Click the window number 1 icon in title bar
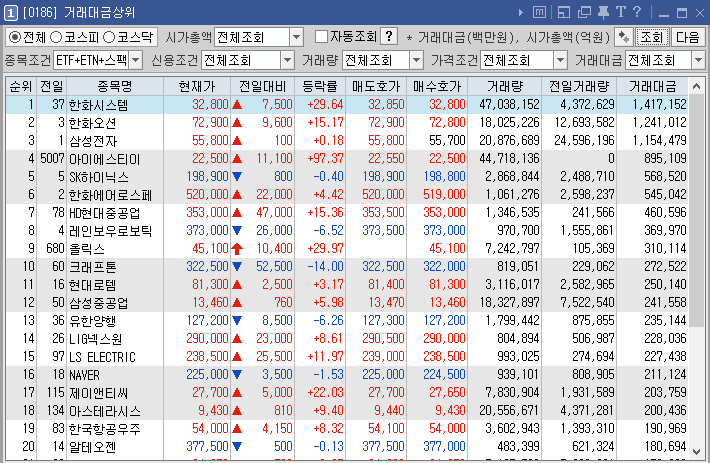The height and width of the screenshot is (463, 710). pos(11,13)
